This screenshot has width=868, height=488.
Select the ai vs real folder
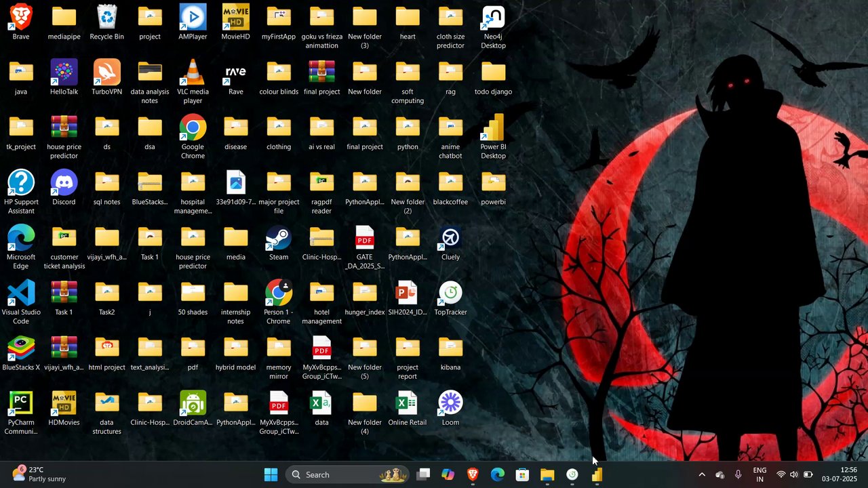click(x=321, y=131)
